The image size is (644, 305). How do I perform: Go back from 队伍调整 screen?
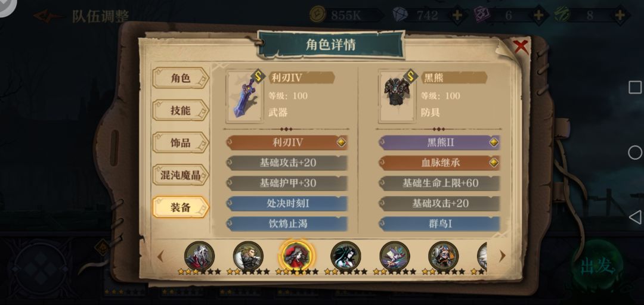[x=48, y=16]
